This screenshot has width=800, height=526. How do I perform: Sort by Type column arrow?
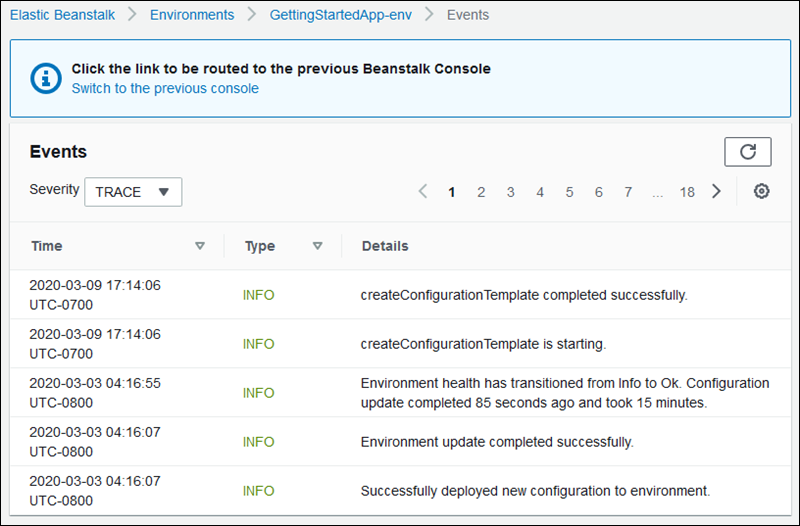point(317,246)
